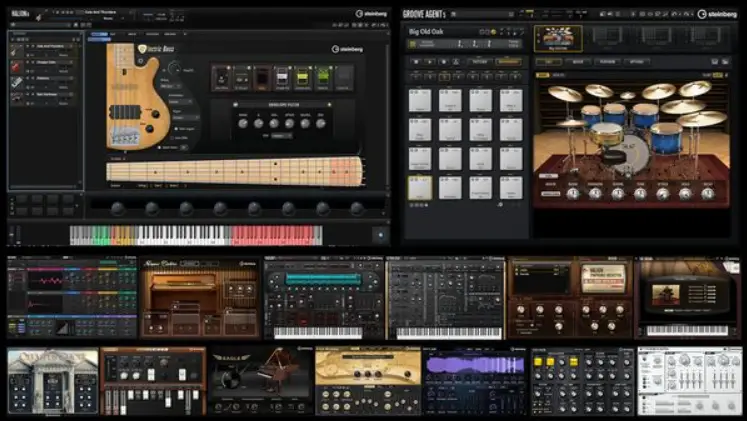
Task: Click the sphere control beside HALion keyboard
Action: 380,235
